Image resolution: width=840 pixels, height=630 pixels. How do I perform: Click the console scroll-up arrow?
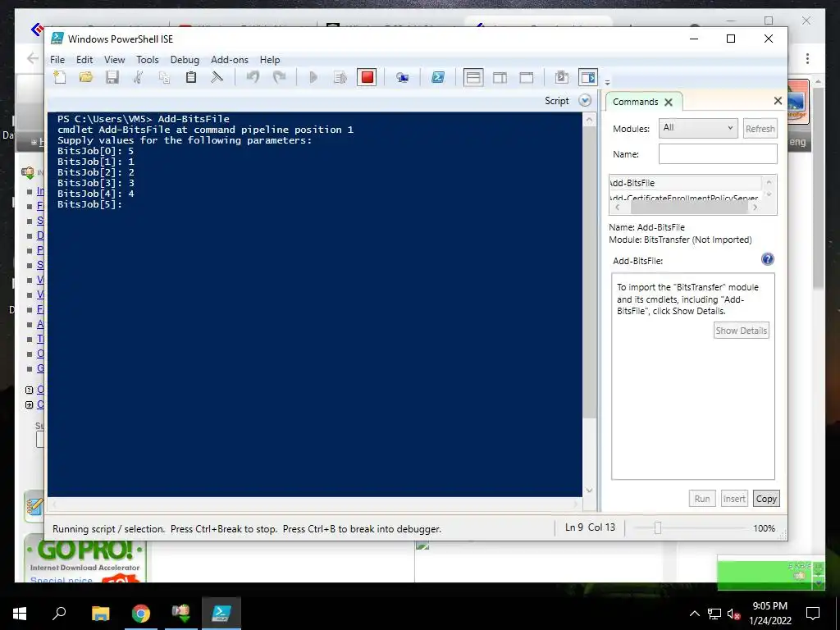[x=589, y=120]
